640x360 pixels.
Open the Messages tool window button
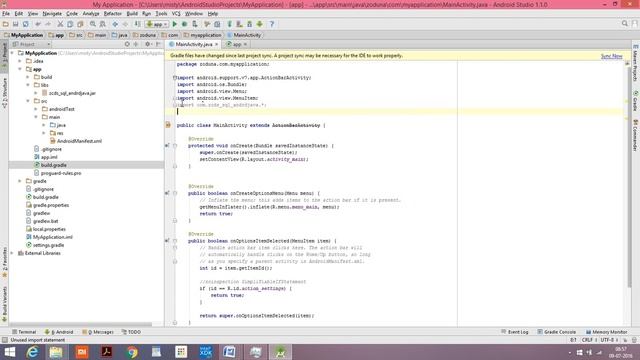click(x=98, y=332)
